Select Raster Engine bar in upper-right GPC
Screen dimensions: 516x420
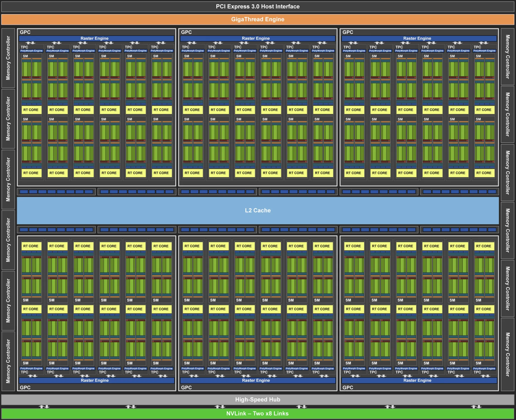point(419,38)
